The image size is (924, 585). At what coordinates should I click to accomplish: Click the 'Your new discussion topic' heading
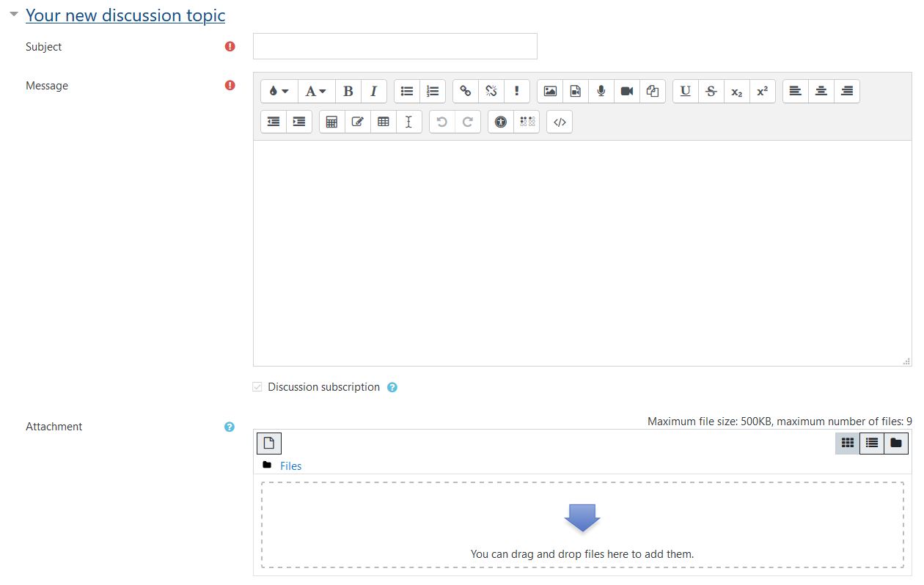tap(125, 15)
